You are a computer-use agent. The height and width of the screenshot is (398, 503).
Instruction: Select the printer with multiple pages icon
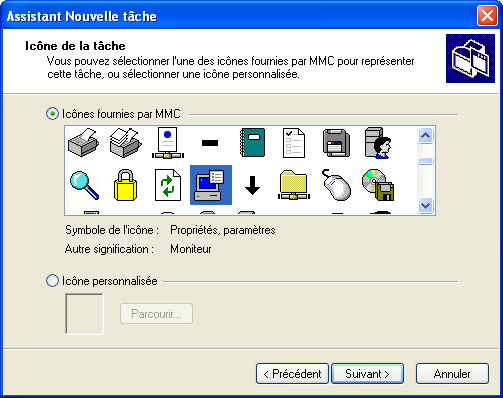(126, 142)
